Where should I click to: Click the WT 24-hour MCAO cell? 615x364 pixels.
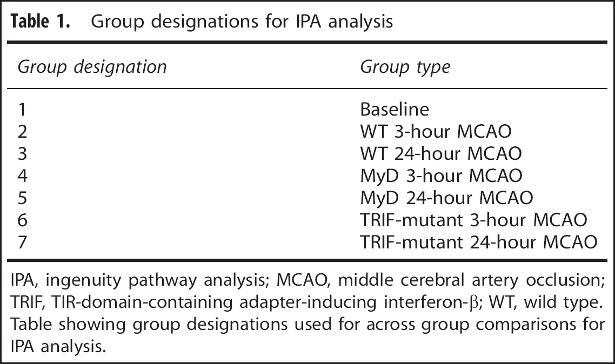[441, 153]
